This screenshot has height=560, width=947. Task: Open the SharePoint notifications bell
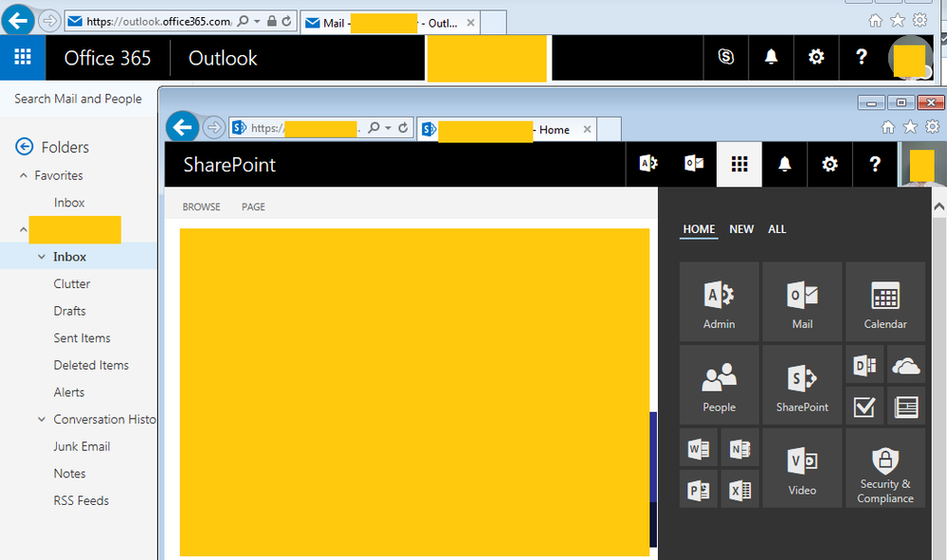coord(784,164)
